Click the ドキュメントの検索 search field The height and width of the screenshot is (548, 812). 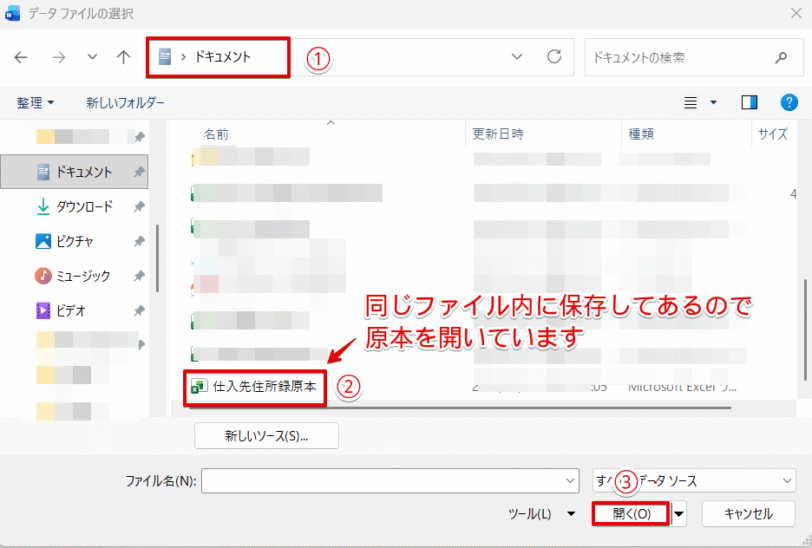[x=694, y=57]
